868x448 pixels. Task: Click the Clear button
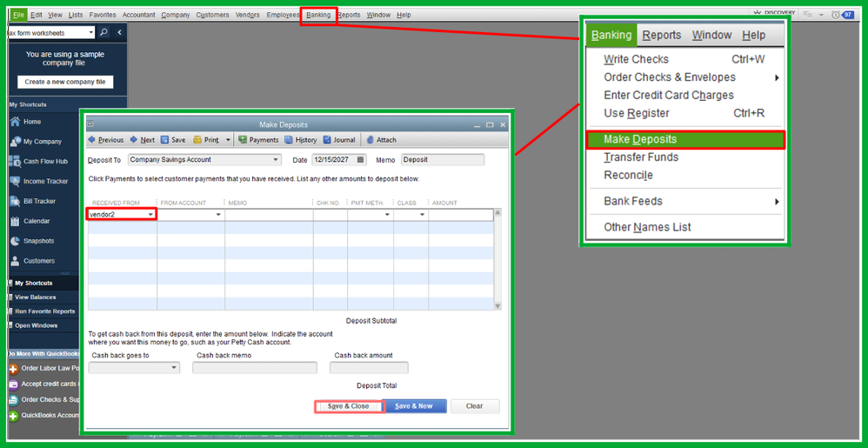coord(474,406)
